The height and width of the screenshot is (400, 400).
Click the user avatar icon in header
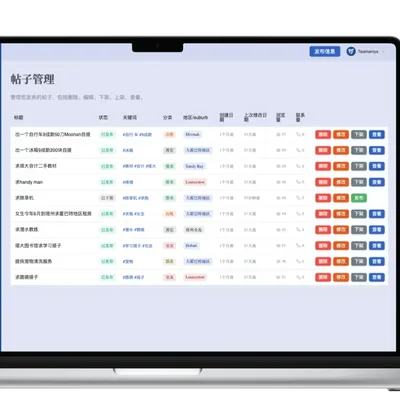pos(351,51)
